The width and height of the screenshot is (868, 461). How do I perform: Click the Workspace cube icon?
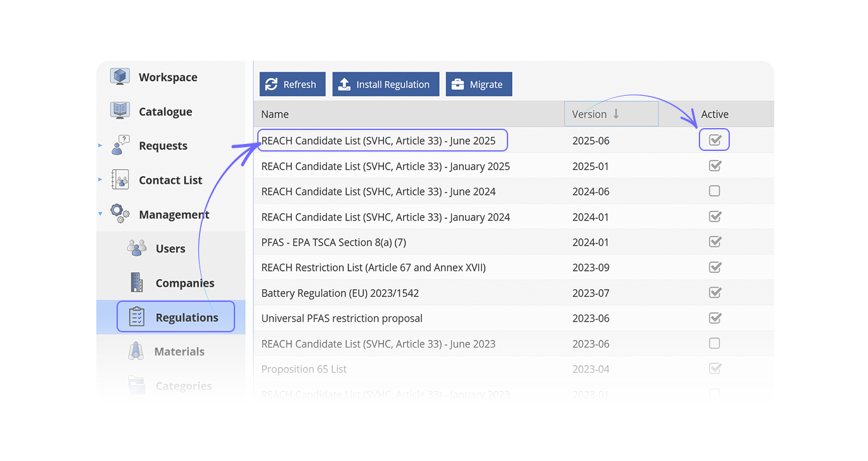click(119, 76)
